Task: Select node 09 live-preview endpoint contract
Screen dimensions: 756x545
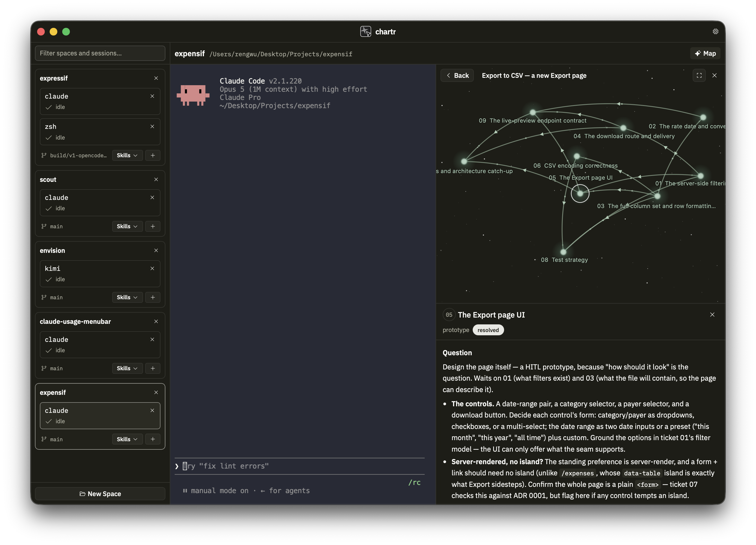Action: point(533,112)
